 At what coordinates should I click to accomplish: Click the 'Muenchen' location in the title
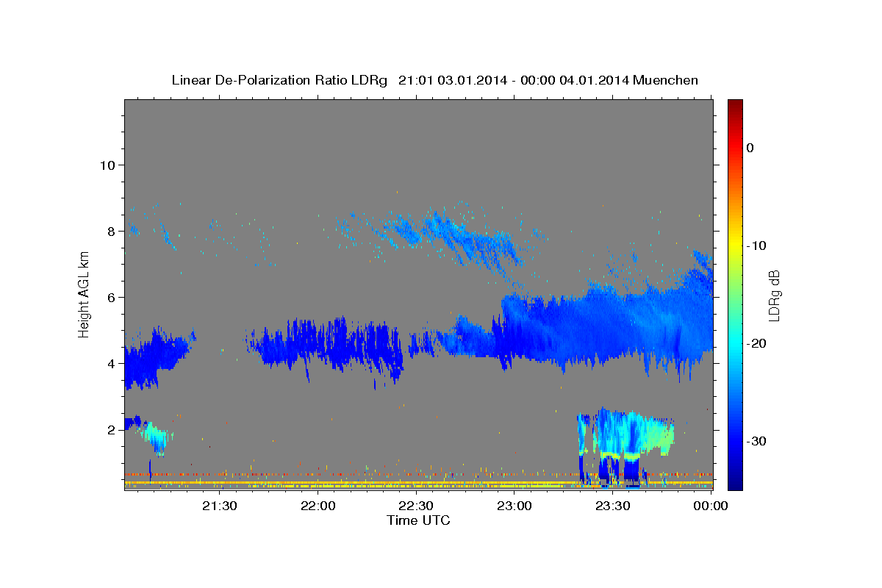(x=666, y=80)
